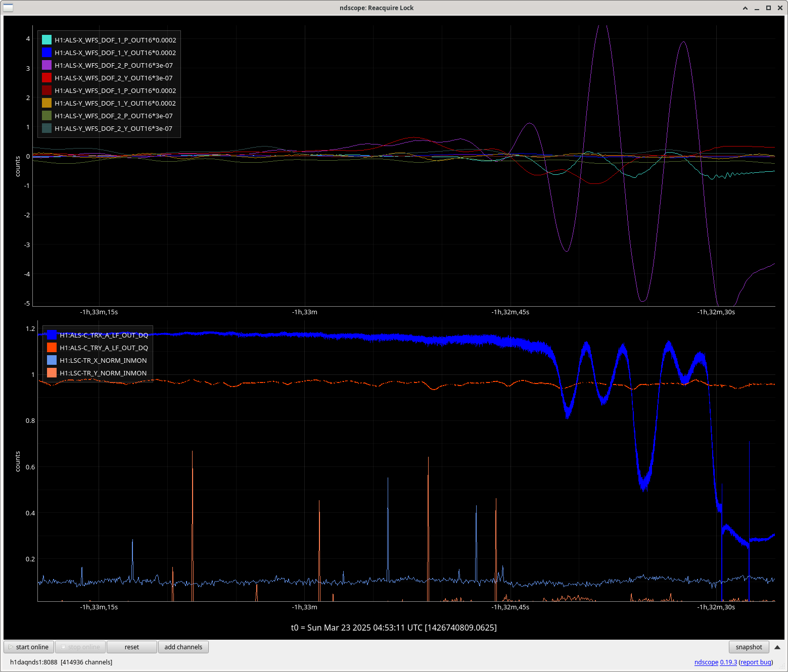Image resolution: width=788 pixels, height=672 pixels.
Task: Click the bottom plot's counts axis label
Action: (x=17, y=461)
